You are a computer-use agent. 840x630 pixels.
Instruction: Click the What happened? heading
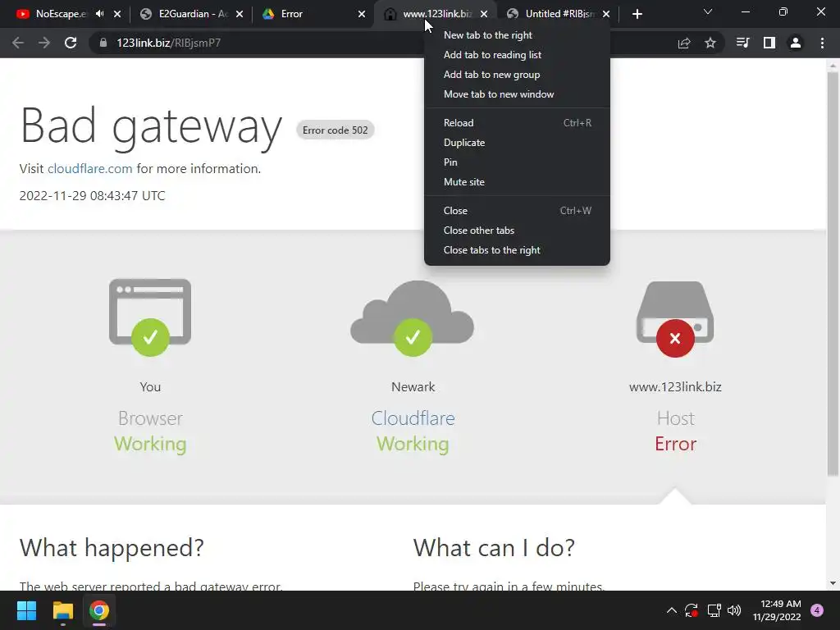(112, 547)
